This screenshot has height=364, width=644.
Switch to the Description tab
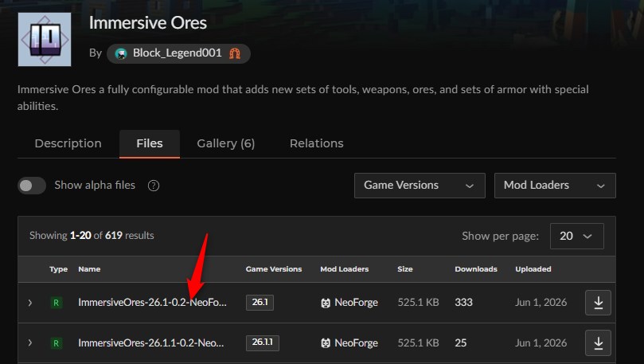coord(68,143)
